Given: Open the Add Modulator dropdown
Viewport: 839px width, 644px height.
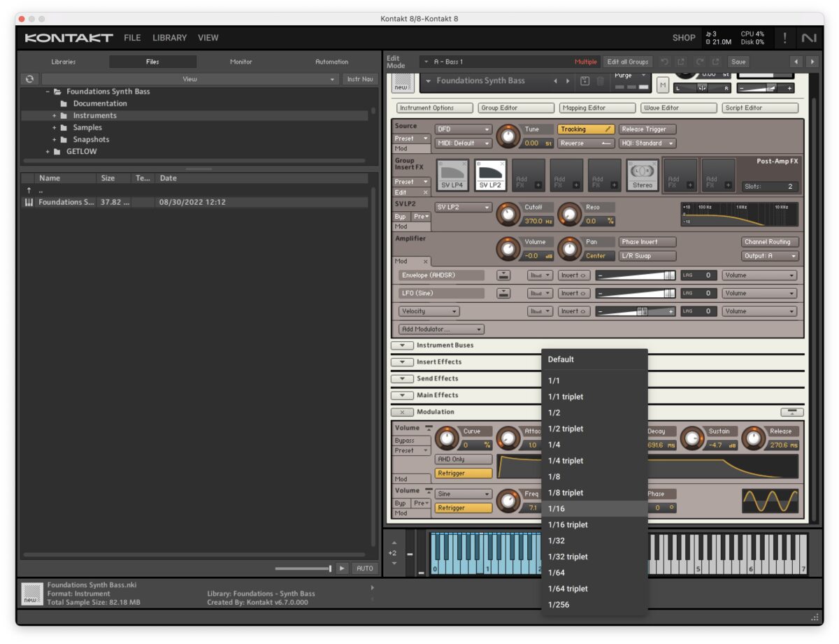Looking at the screenshot, I should pos(441,329).
